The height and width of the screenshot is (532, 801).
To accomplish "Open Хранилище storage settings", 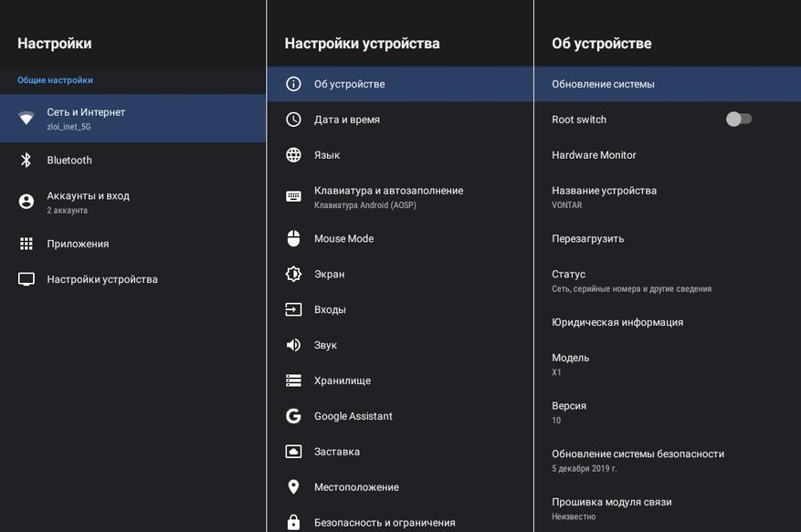I will (x=342, y=381).
